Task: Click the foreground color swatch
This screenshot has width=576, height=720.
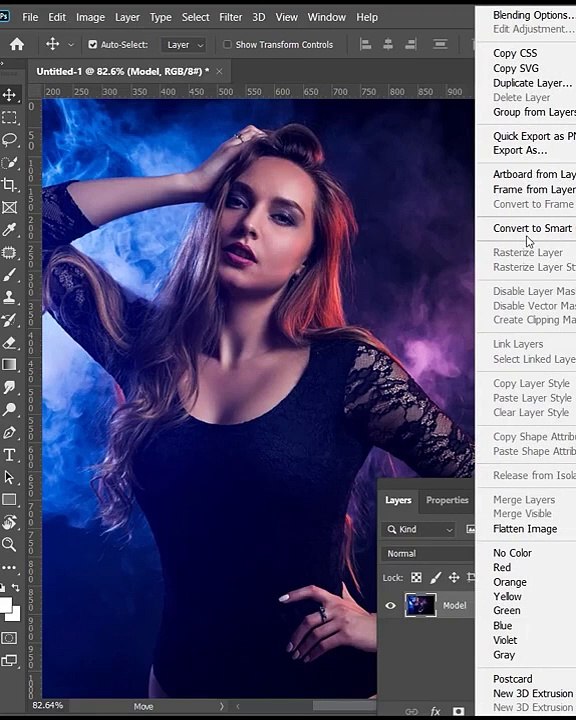Action: point(6,605)
